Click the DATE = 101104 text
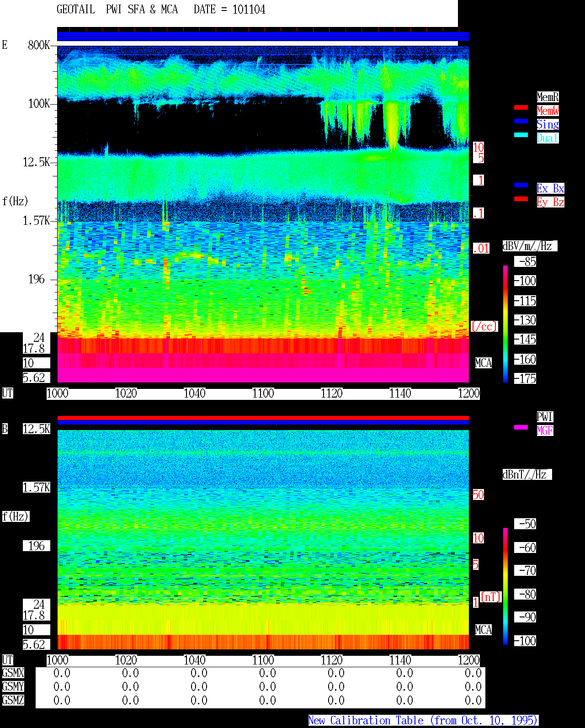Image resolution: width=585 pixels, height=728 pixels. pos(229,10)
